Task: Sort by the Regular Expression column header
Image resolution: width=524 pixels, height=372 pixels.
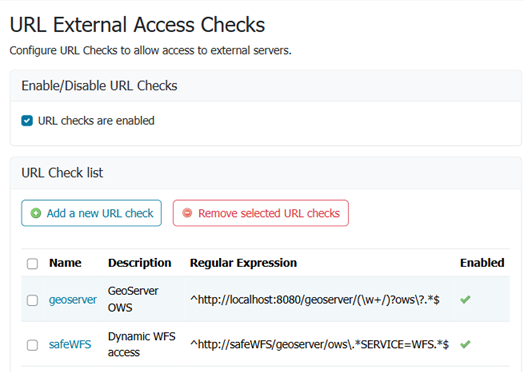Action: pyautogui.click(x=243, y=263)
